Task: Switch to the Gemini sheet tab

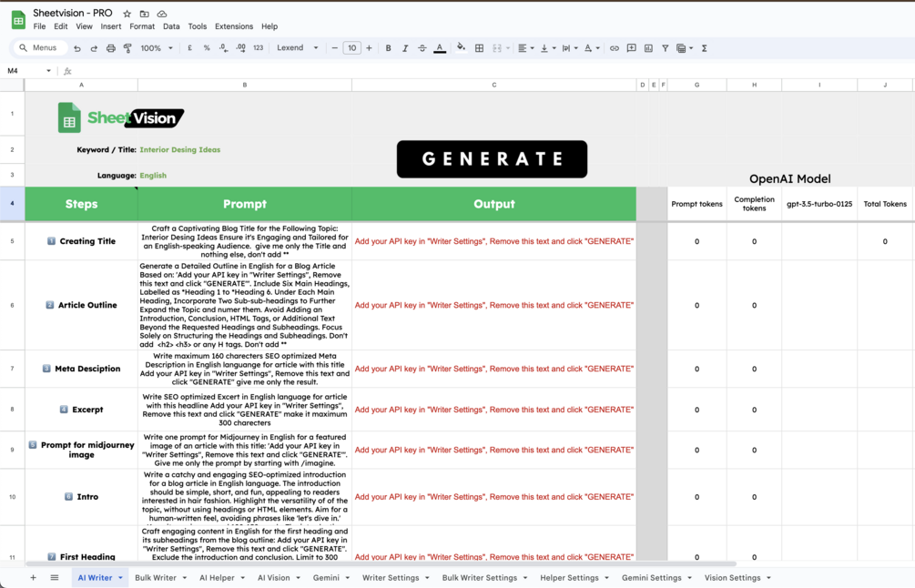Action: coord(326,577)
